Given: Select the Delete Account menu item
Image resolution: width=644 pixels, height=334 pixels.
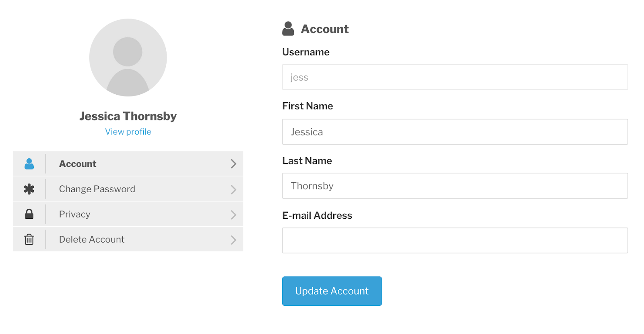Looking at the screenshot, I should (128, 239).
